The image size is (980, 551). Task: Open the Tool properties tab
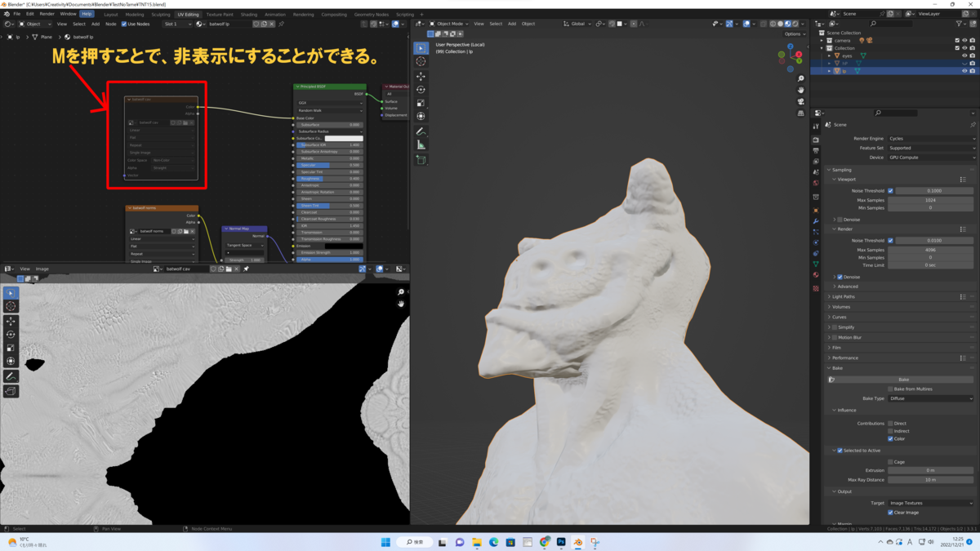816,127
